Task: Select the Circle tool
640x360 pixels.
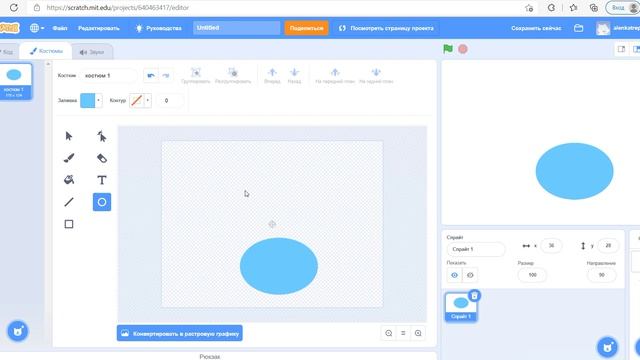Action: point(102,202)
